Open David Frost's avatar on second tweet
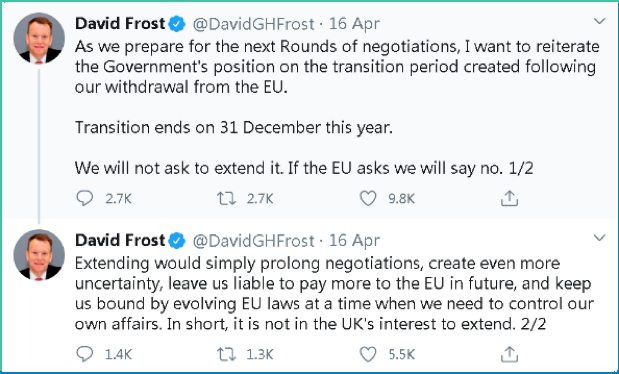 point(39,255)
